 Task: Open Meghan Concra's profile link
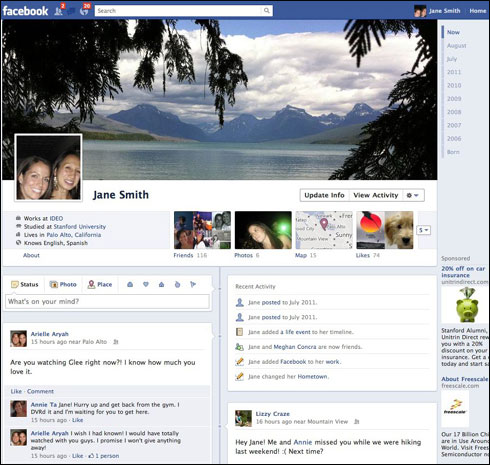coord(295,347)
